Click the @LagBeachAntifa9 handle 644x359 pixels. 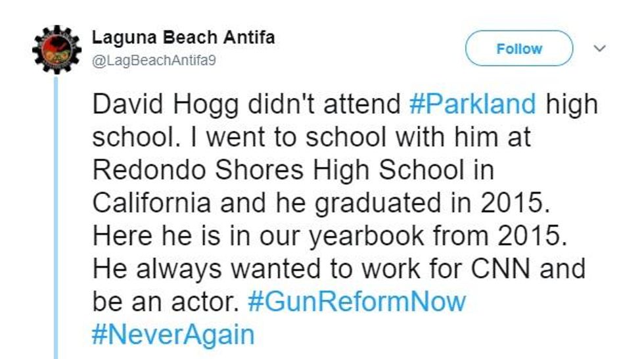(x=154, y=59)
